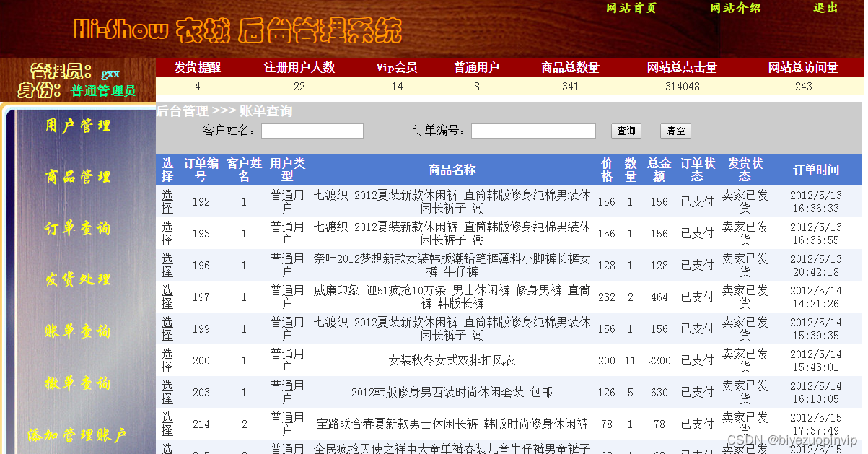868x454 pixels.
Task: Click order time 2012/5/13 20:42:18
Action: click(x=816, y=265)
